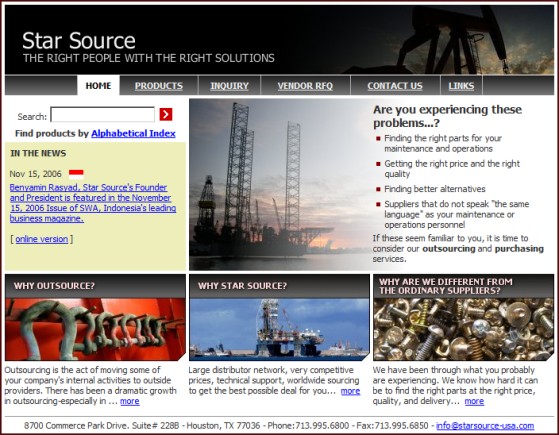Click the Indonesian flag icon
559x435 pixels.
tap(76, 174)
